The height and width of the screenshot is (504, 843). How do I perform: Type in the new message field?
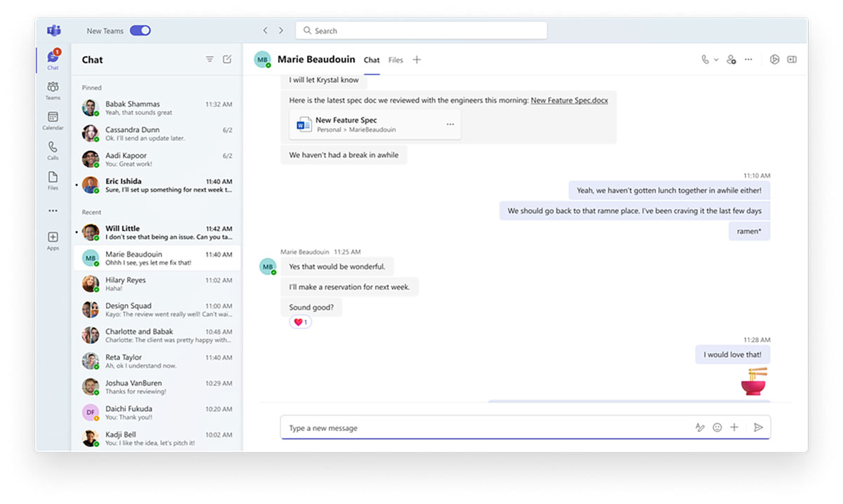(x=485, y=428)
